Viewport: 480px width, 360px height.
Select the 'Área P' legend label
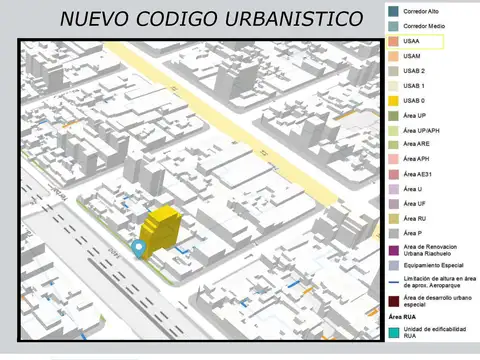coord(413,233)
